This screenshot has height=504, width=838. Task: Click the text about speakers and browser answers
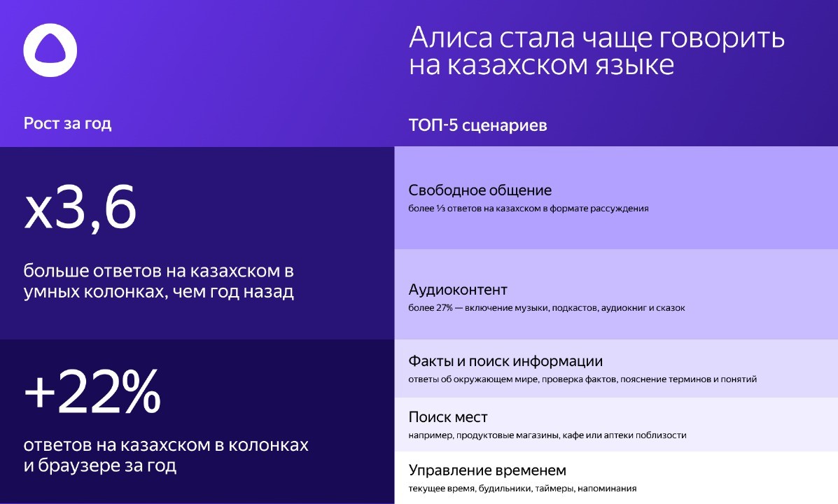point(165,455)
